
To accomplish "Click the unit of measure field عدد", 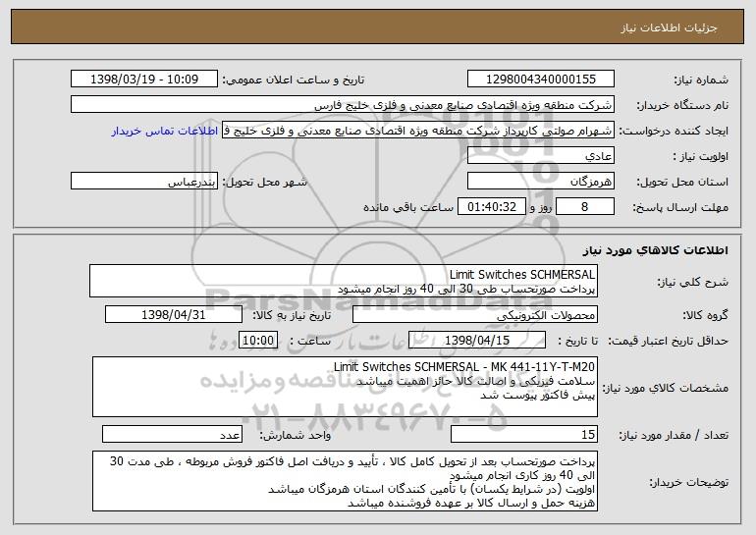I will 172,434.
